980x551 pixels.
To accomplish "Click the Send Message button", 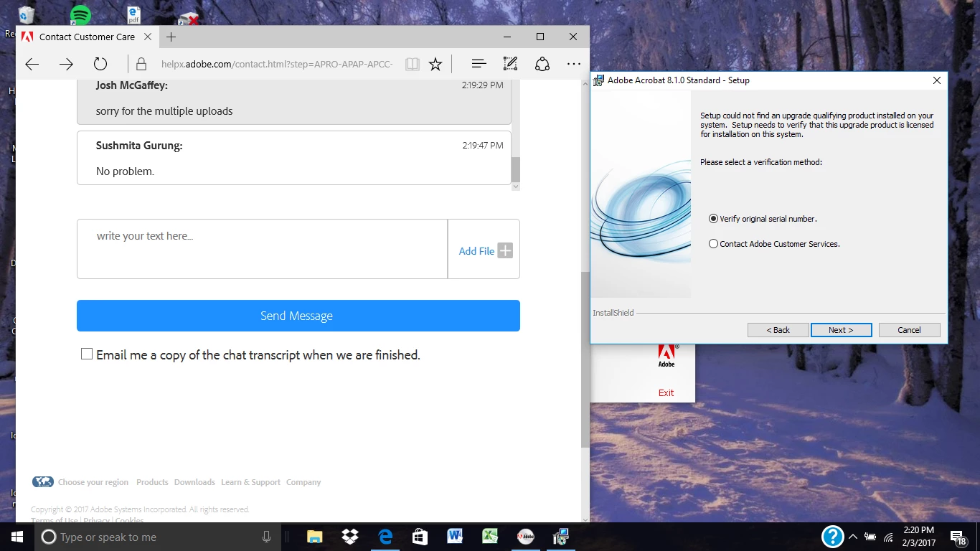I will point(298,316).
